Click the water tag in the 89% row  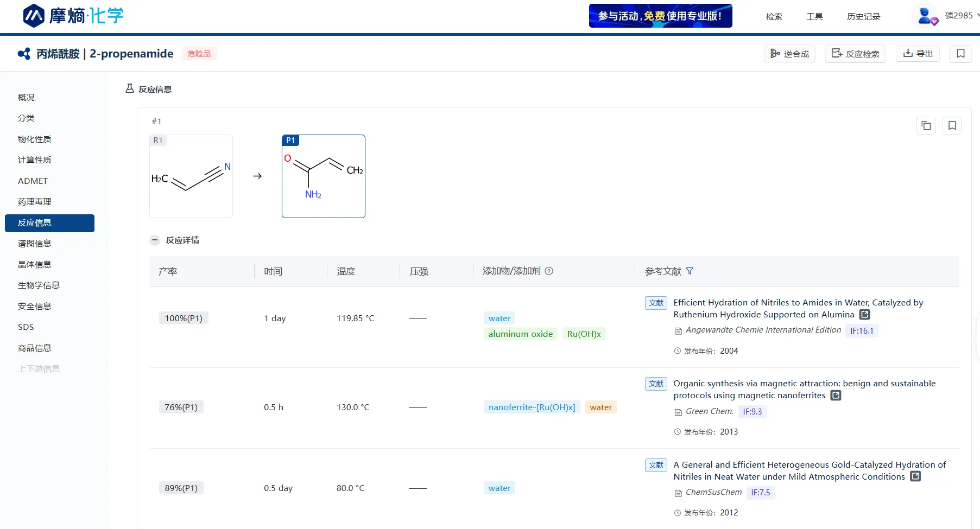coord(500,488)
